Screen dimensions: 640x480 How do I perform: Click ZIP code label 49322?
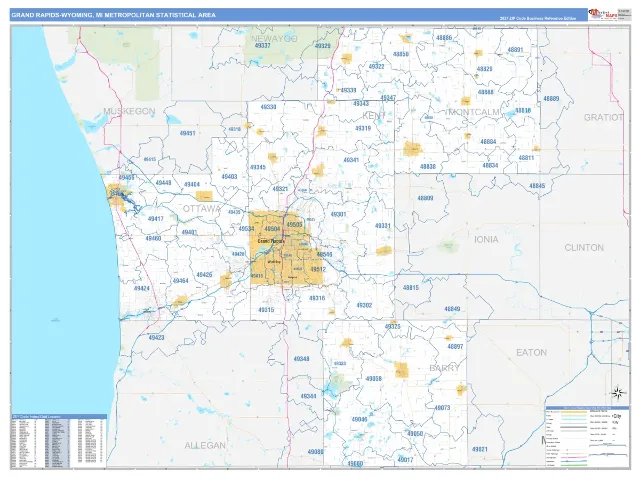point(376,66)
